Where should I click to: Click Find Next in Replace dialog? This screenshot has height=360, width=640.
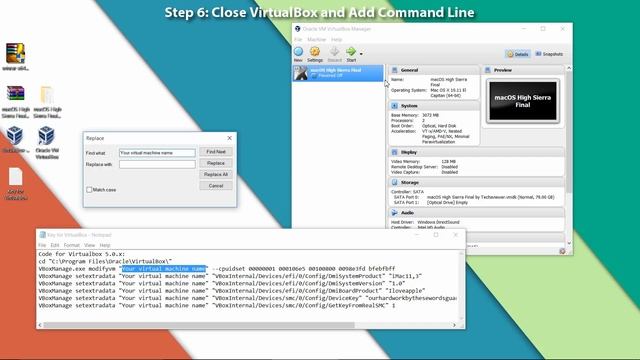(216, 152)
